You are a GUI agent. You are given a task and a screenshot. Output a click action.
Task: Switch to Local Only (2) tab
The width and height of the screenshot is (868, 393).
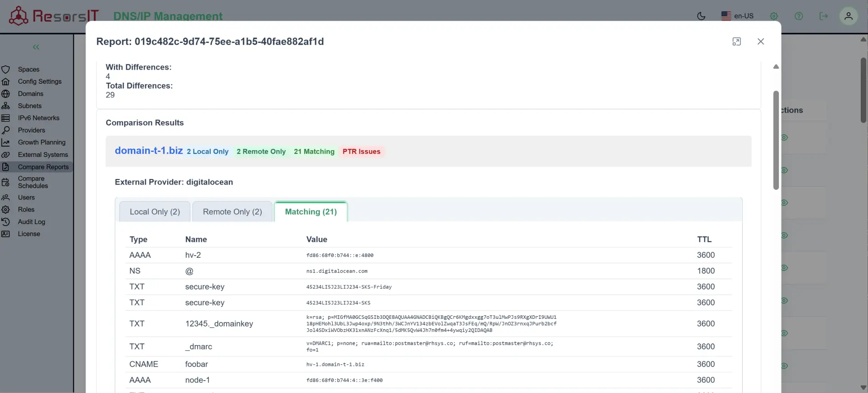(x=155, y=212)
